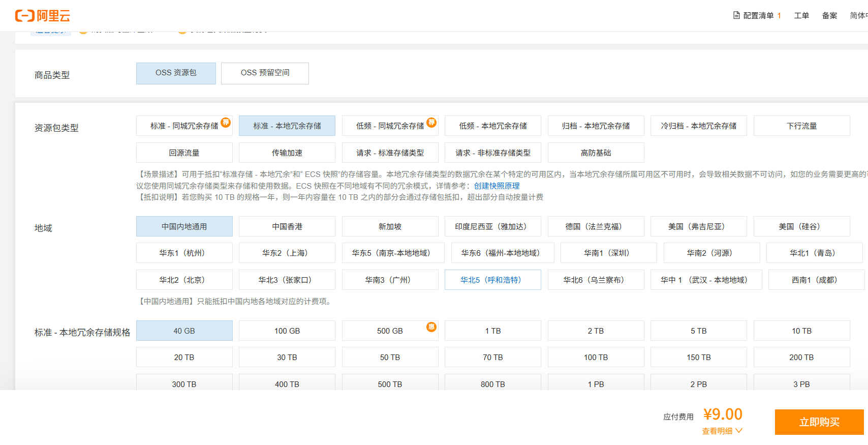Click the recommended badge on 标准 - 同城冗余存储
The width and height of the screenshot is (868, 445).
(x=226, y=122)
